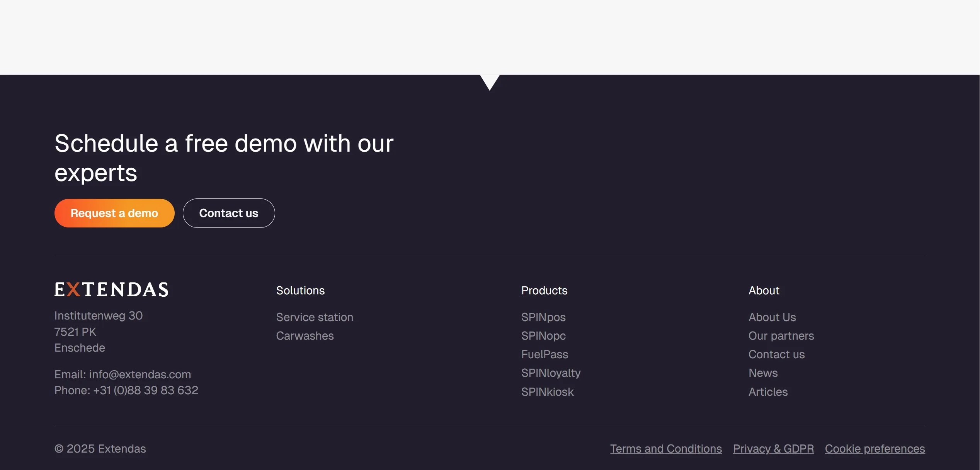Open Cookie preferences settings
Viewport: 980px width, 470px height.
[x=875, y=449]
